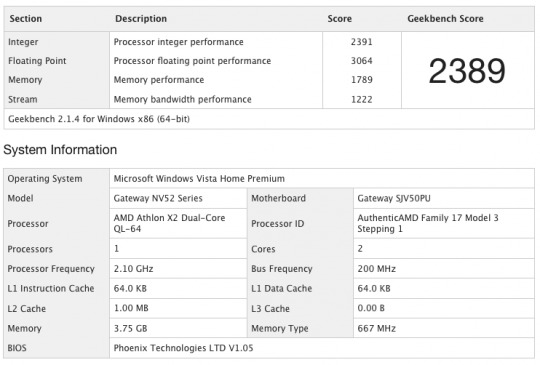Screen dimensions: 540x365
Task: Click the Geekbench 2.1.4 for Windows version text
Action: pyautogui.click(x=99, y=119)
